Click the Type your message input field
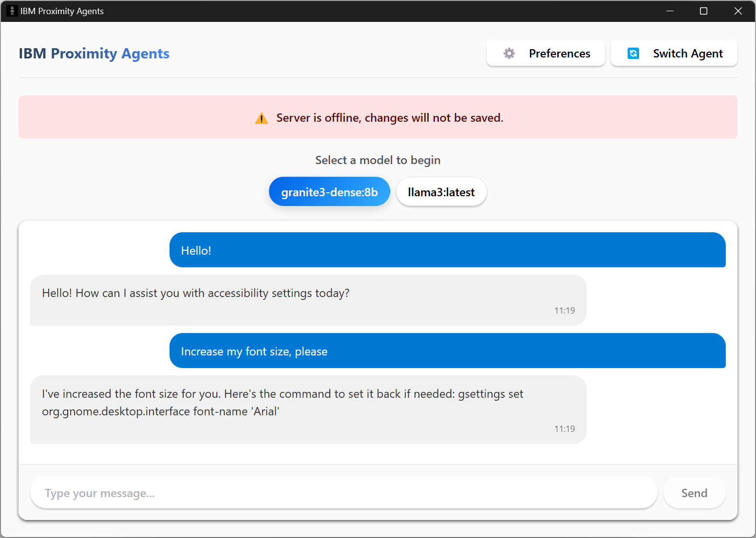756x538 pixels. click(343, 493)
